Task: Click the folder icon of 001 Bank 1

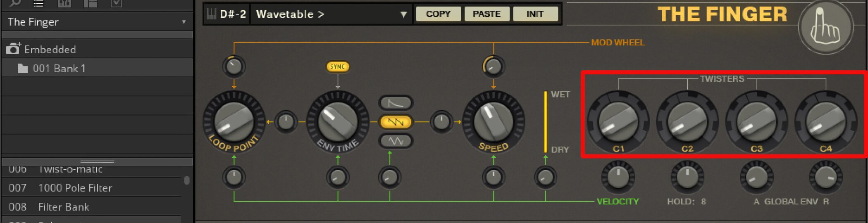Action: pyautogui.click(x=23, y=69)
